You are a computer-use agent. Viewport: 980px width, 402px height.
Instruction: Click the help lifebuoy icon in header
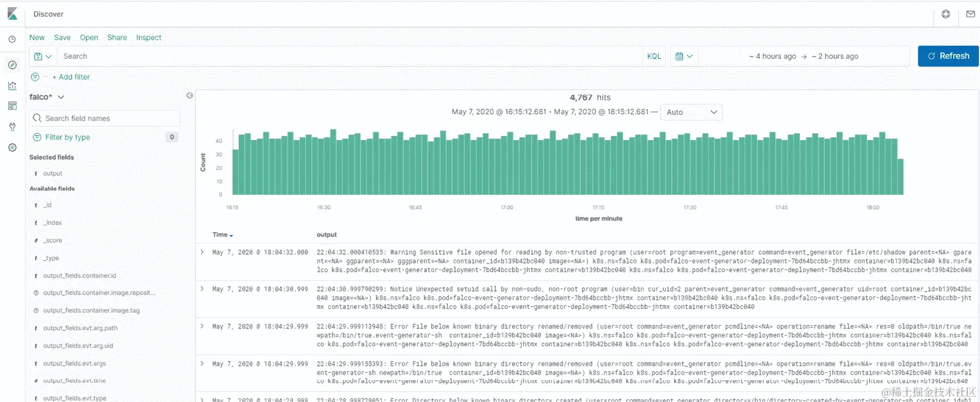click(x=946, y=14)
